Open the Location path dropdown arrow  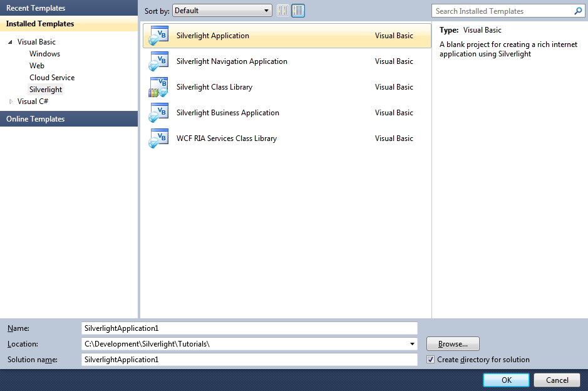point(412,344)
